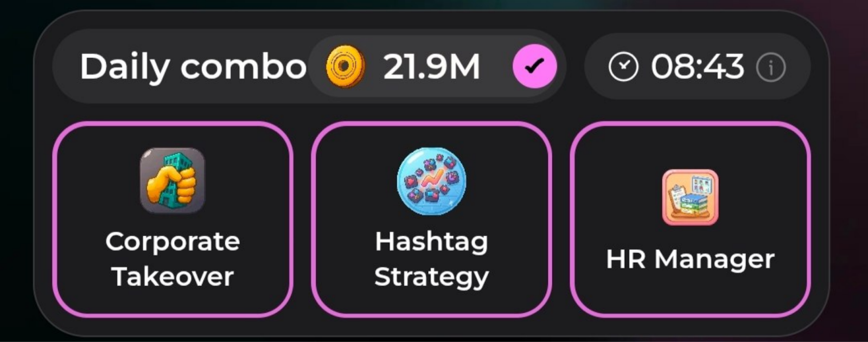This screenshot has width=868, height=342.
Task: Click the Daily combo title
Action: (x=193, y=67)
